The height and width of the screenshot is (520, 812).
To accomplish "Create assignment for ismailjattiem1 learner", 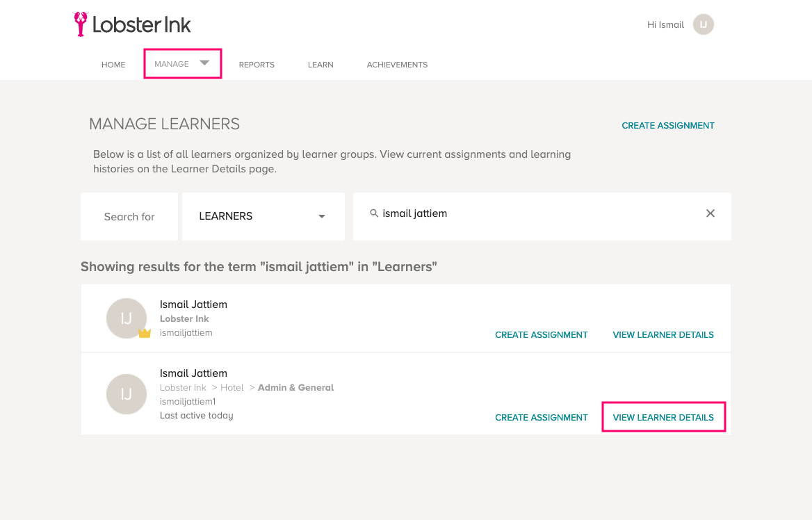I will point(541,417).
